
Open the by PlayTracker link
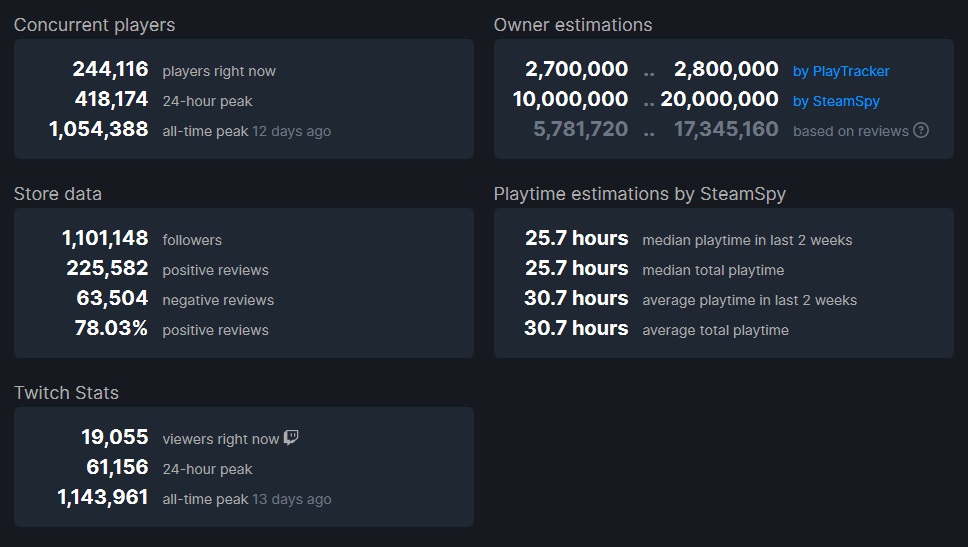tap(841, 71)
